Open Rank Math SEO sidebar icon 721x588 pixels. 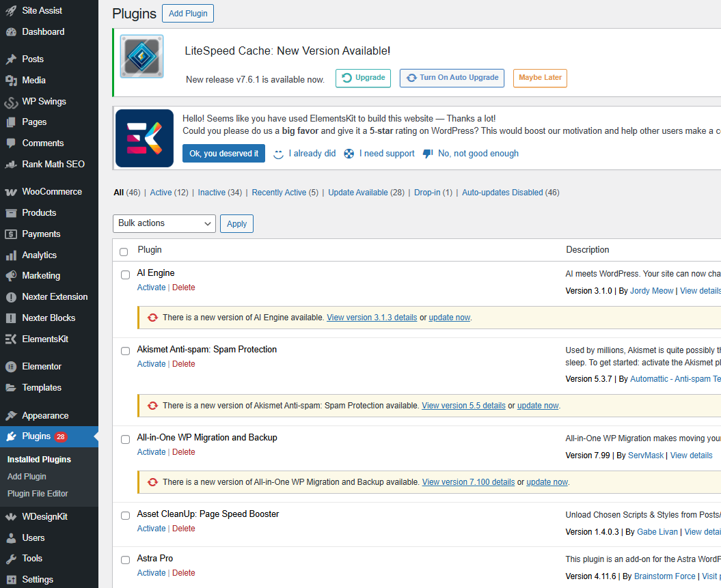[11, 165]
